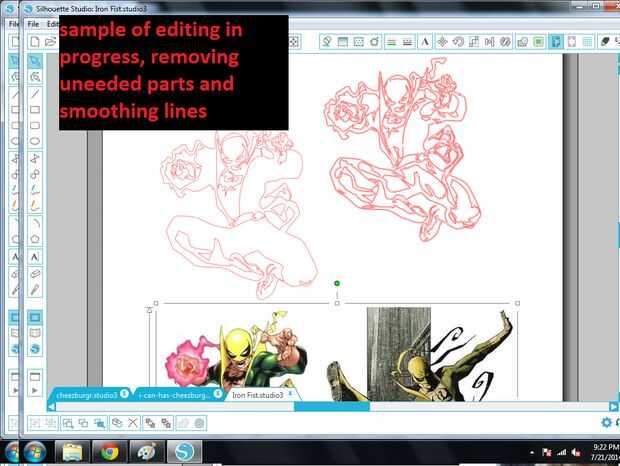The image size is (620, 466).
Task: Create a new document
Action: click(x=35, y=42)
